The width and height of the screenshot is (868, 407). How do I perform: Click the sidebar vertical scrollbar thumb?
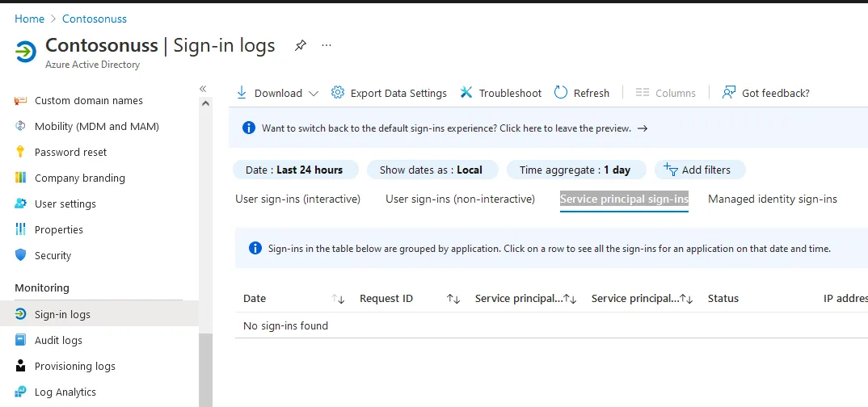(x=205, y=370)
